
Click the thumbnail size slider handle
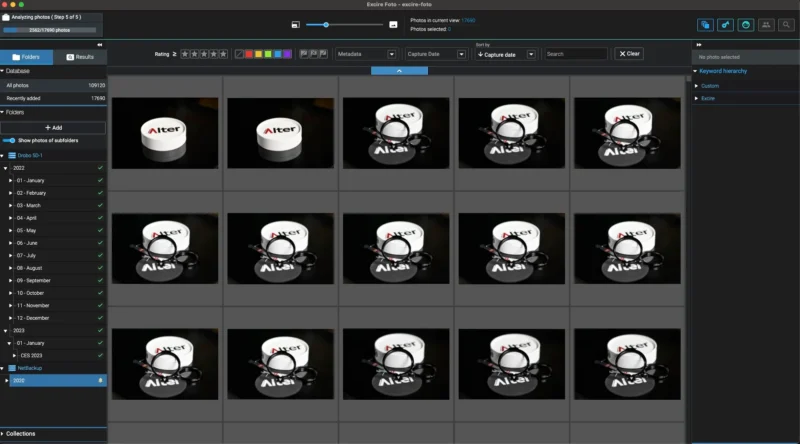(x=326, y=24)
